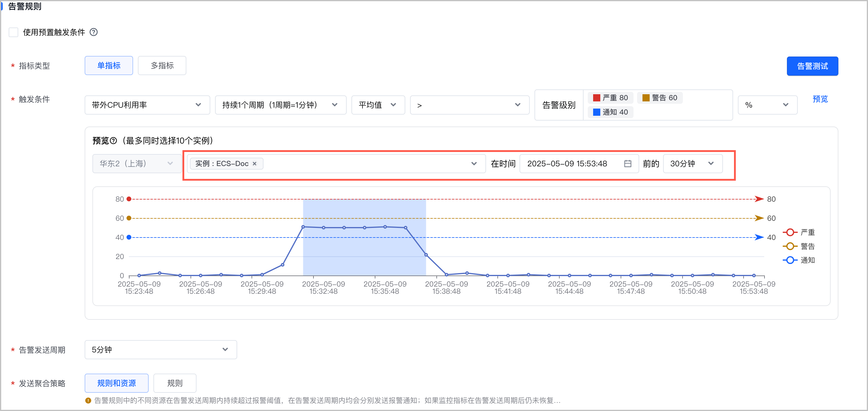Click help icon beside 使用预置触发条件
This screenshot has height=411, width=868.
(94, 32)
